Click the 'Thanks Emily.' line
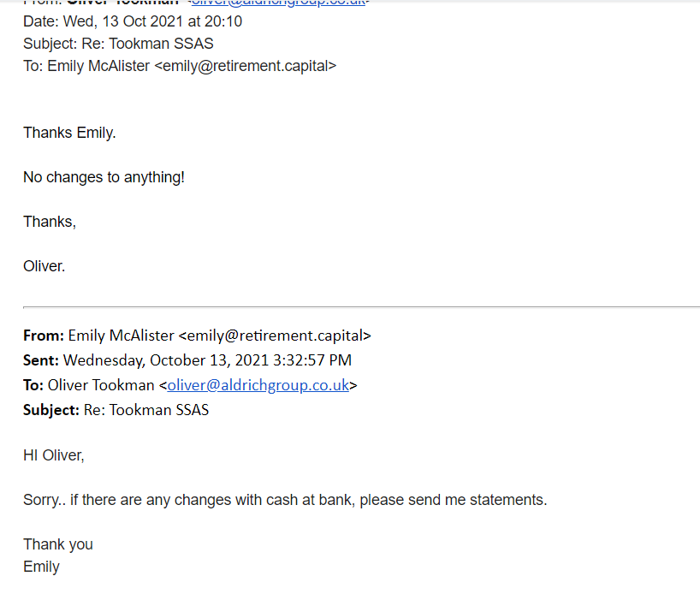The width and height of the screenshot is (700, 600). point(69,133)
